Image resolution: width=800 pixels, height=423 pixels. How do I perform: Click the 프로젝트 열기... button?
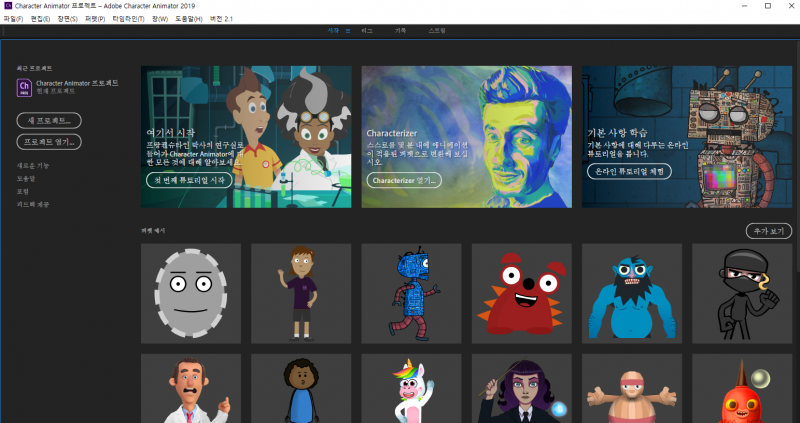[x=49, y=141]
